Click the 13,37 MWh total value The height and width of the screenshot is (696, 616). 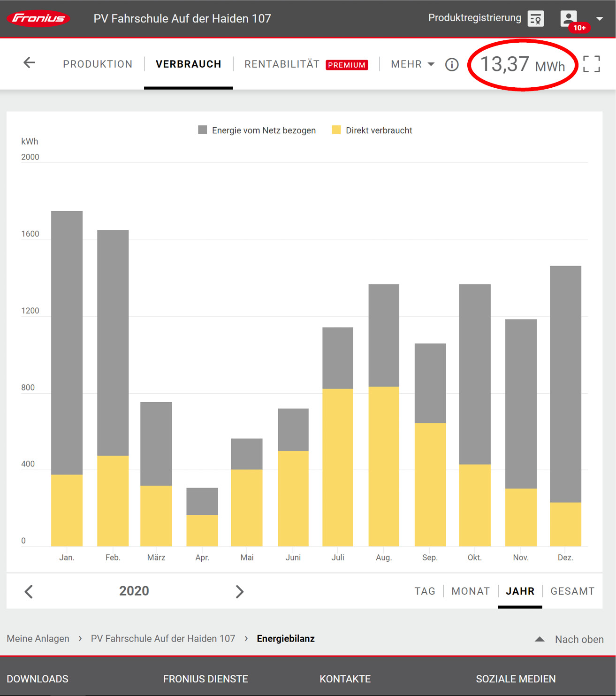(523, 64)
